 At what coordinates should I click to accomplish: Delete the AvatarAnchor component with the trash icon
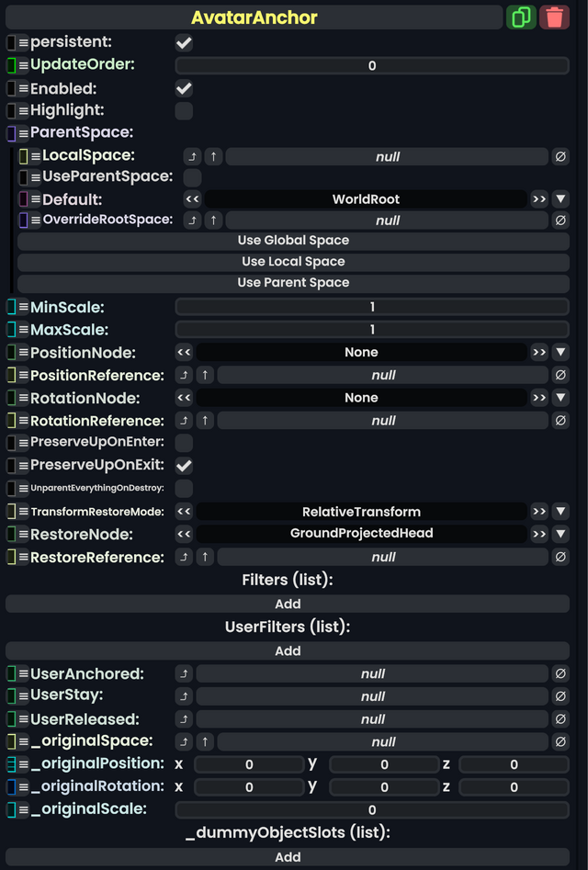(x=555, y=17)
